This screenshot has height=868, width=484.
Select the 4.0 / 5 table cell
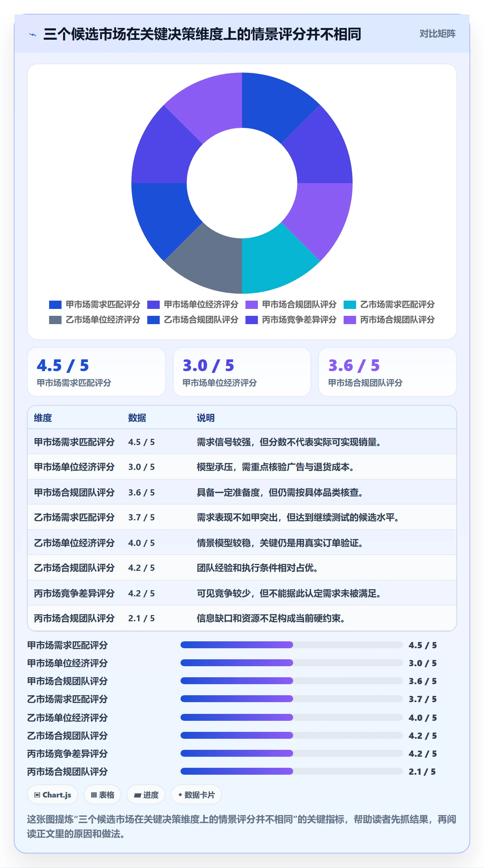tap(141, 543)
